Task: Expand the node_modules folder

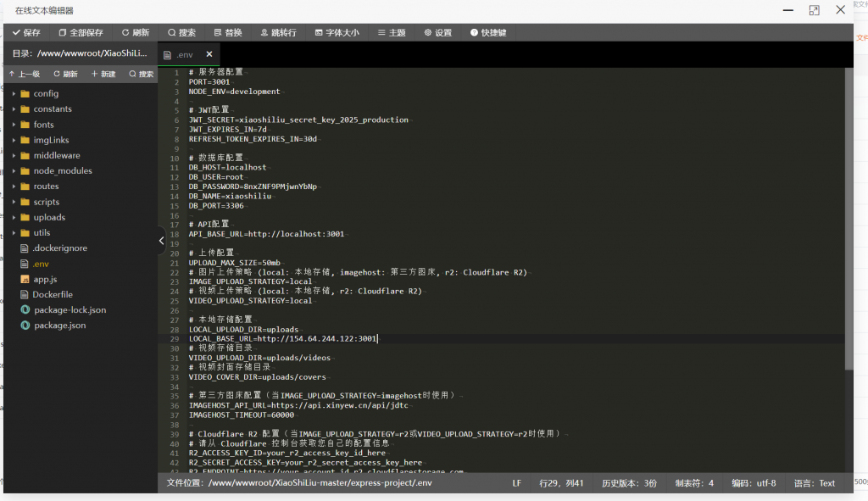Action: (x=62, y=170)
